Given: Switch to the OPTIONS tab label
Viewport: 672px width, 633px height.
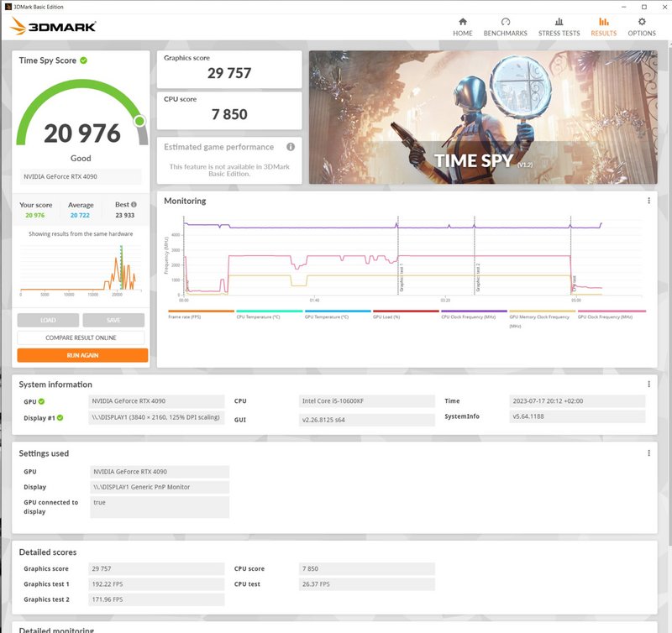Looking at the screenshot, I should pyautogui.click(x=642, y=34).
